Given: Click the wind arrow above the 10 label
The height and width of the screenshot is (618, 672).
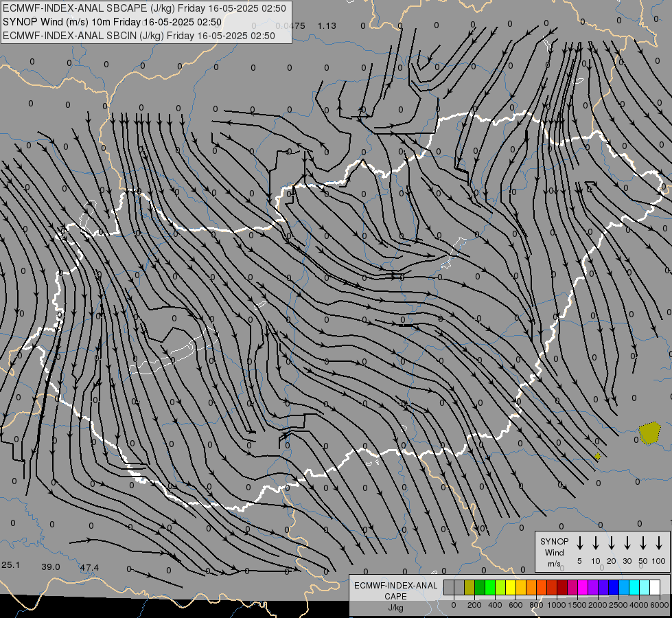Looking at the screenshot, I should 596,543.
